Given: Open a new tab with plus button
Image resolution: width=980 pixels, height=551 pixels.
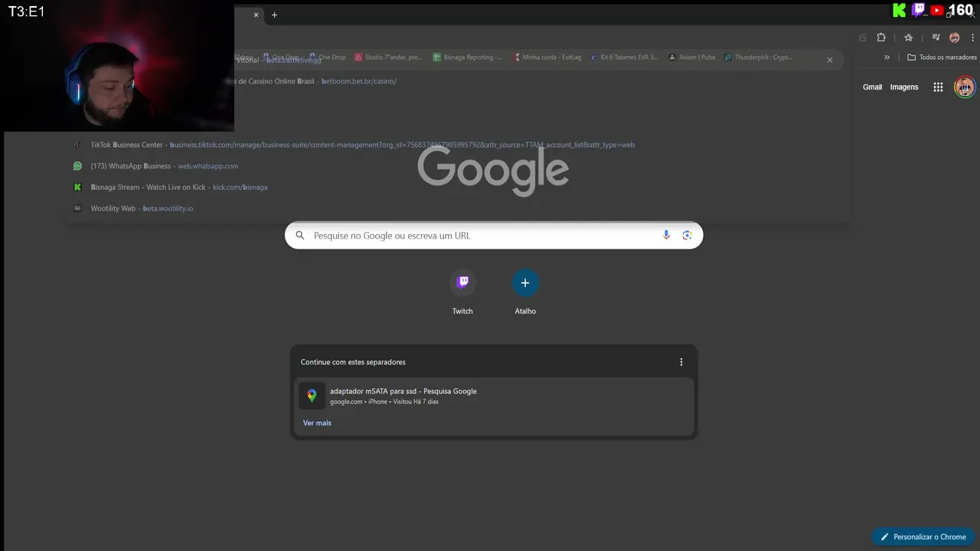Looking at the screenshot, I should pos(274,15).
